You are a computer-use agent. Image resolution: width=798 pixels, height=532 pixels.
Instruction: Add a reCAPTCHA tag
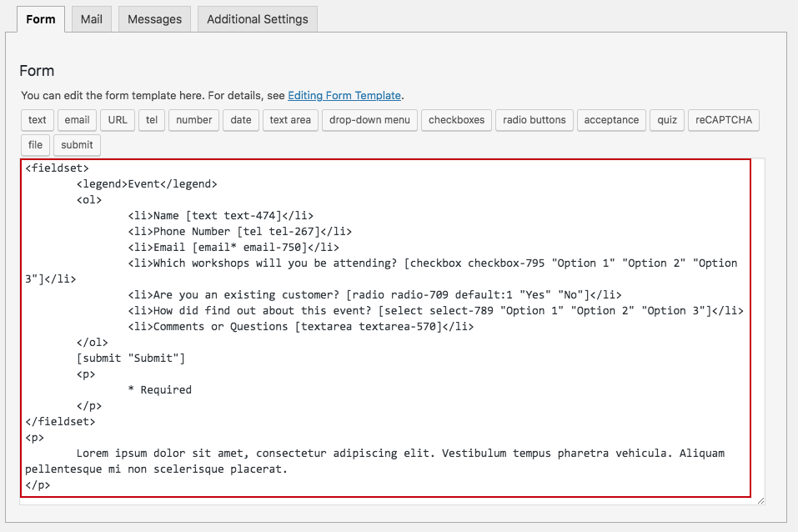[x=724, y=120]
